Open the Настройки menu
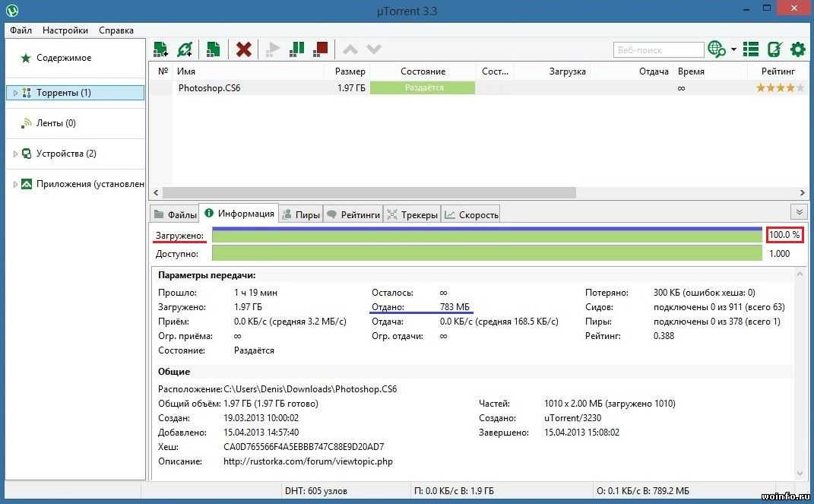 pyautogui.click(x=65, y=30)
